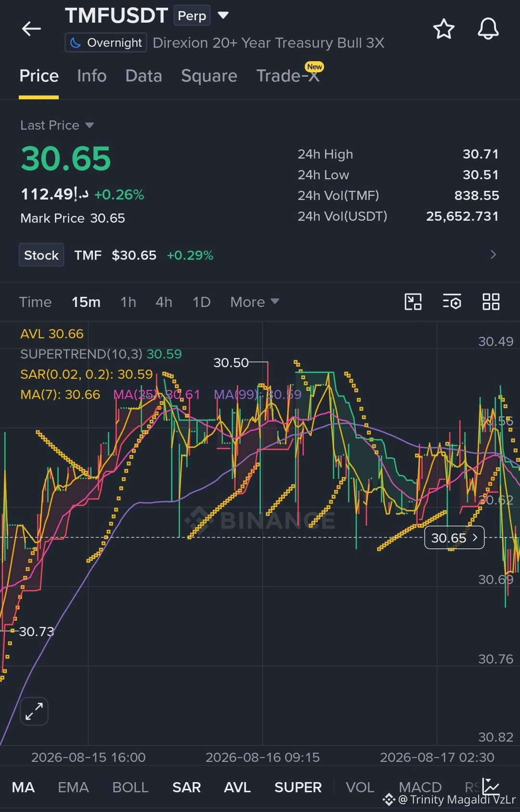Switch to the Price tab
The image size is (520, 812).
coord(39,76)
